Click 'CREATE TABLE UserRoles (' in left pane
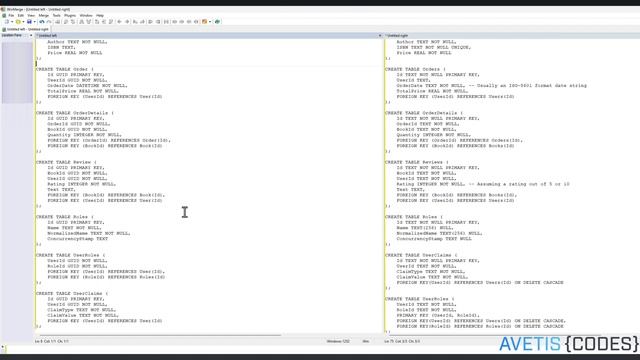640x360 pixels. click(70, 255)
